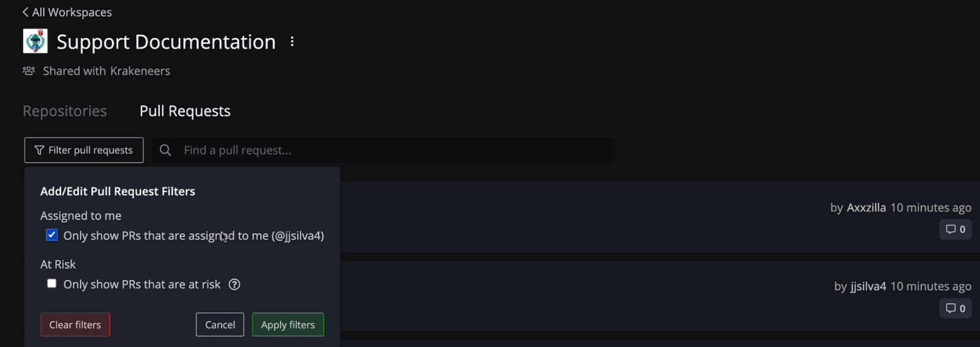Open comments on jjsilva4's pull request

(x=955, y=308)
